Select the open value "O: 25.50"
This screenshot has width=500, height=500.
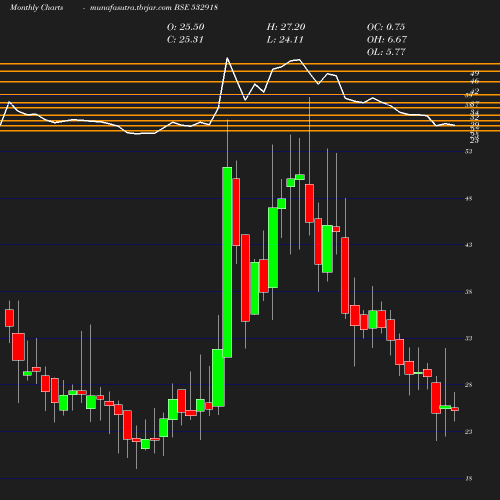tap(186, 27)
